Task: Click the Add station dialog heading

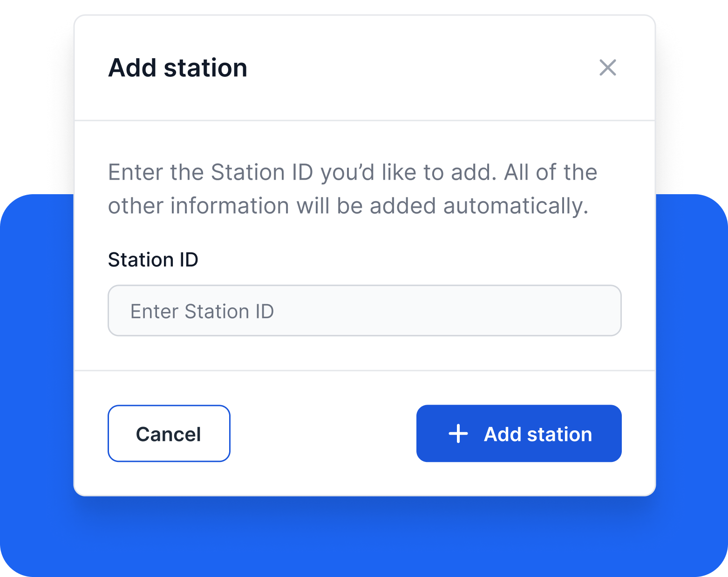Action: tap(177, 68)
